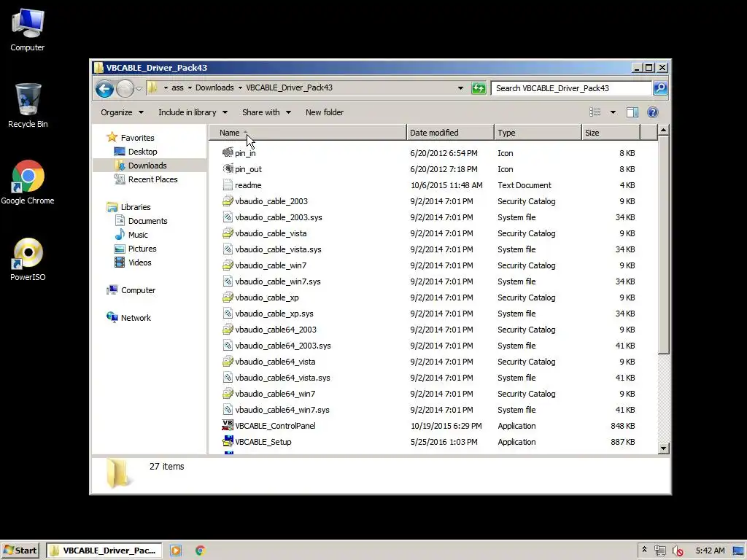Show hidden tray icons arrow

pyautogui.click(x=644, y=550)
